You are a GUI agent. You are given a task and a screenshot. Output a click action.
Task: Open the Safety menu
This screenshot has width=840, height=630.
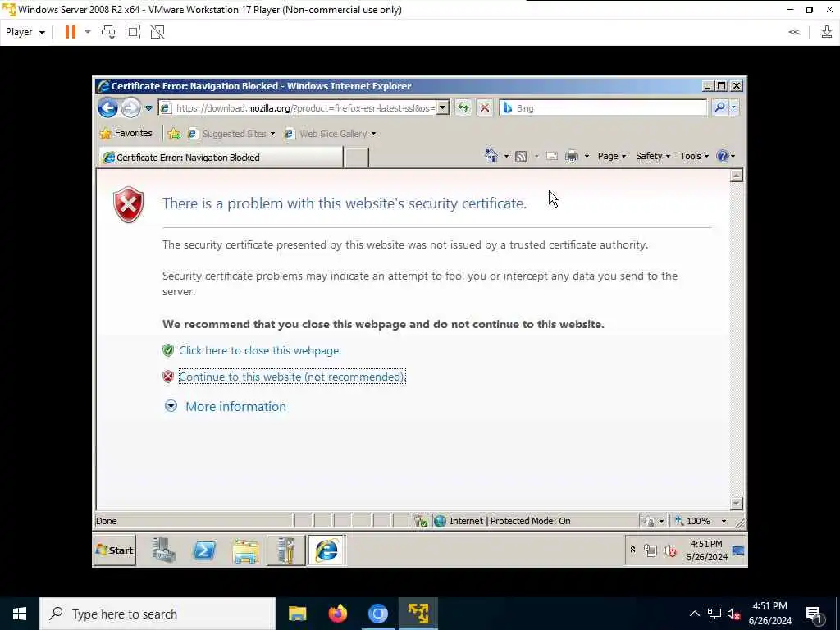click(652, 156)
